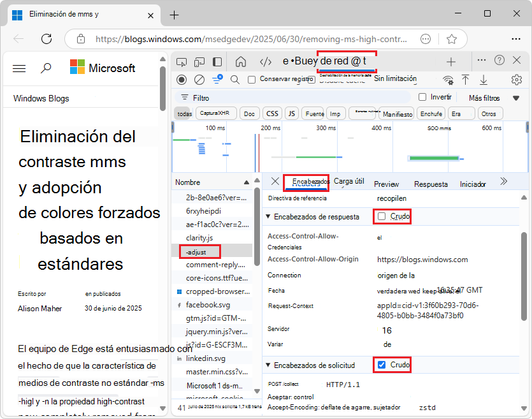Stop recording the network log

click(x=181, y=80)
